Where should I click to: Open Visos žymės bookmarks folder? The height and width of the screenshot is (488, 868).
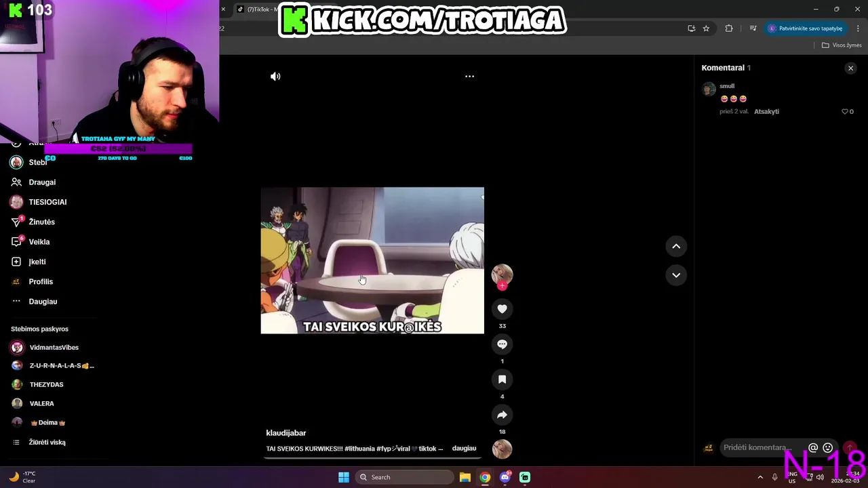[x=842, y=45]
